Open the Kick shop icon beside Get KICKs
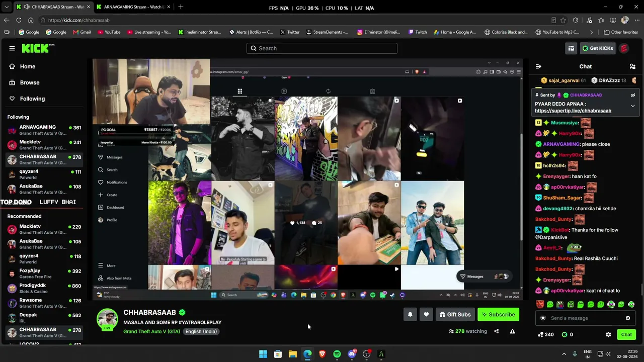 (571, 48)
